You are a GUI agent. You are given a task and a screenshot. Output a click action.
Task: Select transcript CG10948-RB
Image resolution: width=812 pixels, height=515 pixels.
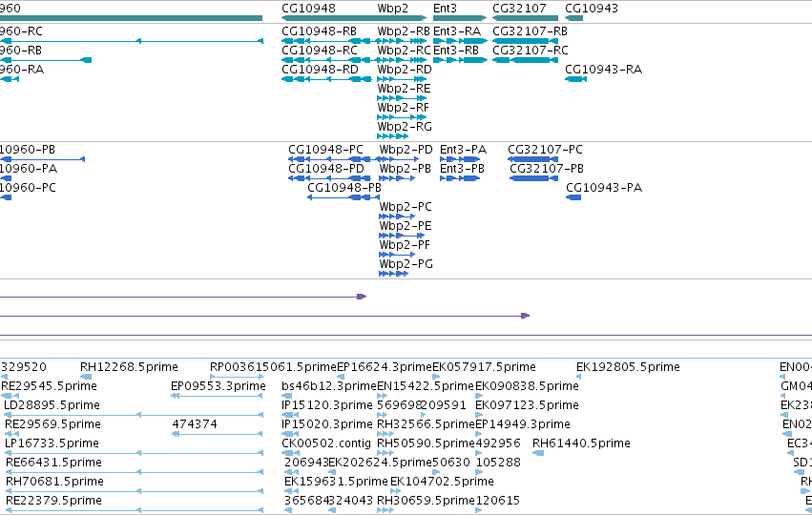click(x=319, y=31)
